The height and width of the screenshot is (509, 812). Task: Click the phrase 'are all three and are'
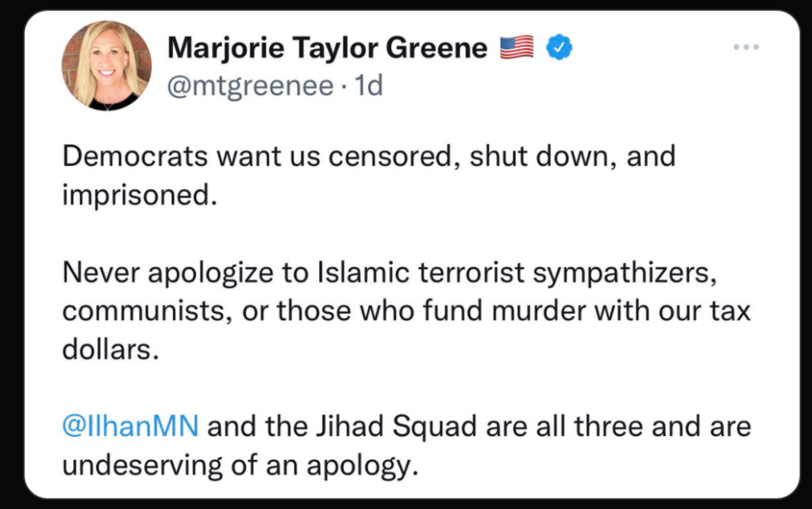[619, 426]
